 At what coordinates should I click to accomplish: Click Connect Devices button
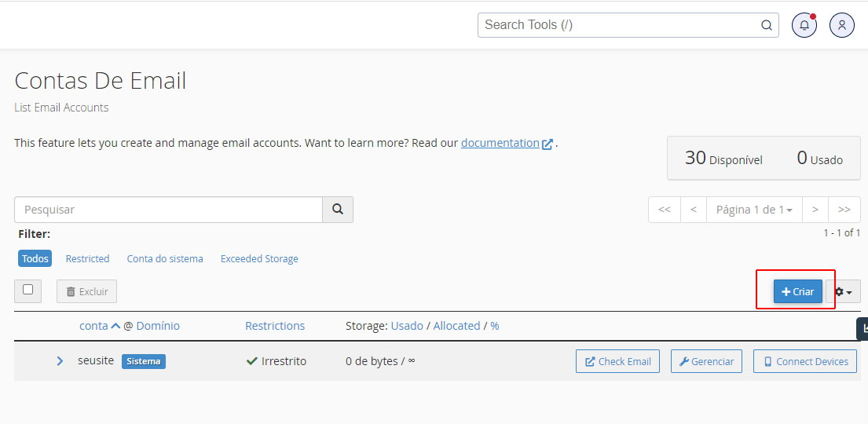tap(804, 361)
